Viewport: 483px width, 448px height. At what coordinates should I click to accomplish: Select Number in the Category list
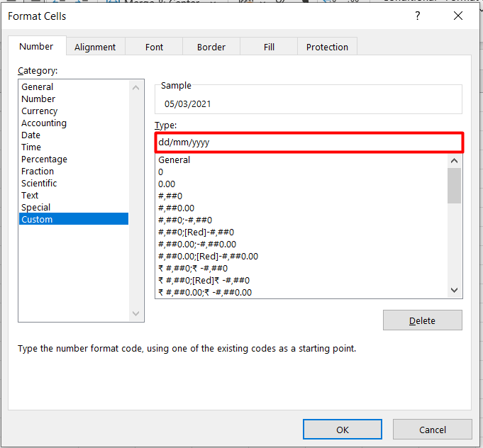coord(74,99)
